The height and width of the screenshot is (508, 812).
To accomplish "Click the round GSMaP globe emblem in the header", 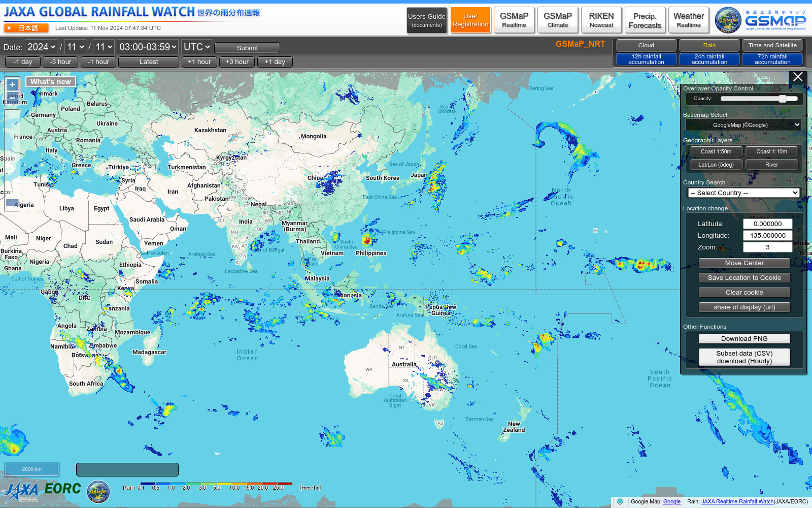I will pyautogui.click(x=728, y=20).
